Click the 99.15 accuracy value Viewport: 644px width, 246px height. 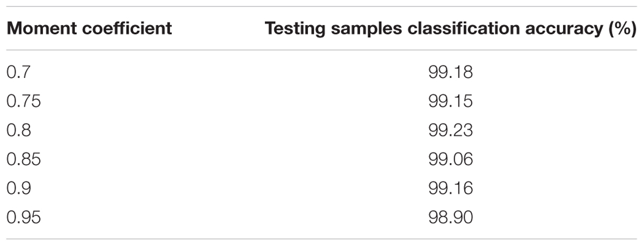pos(451,101)
